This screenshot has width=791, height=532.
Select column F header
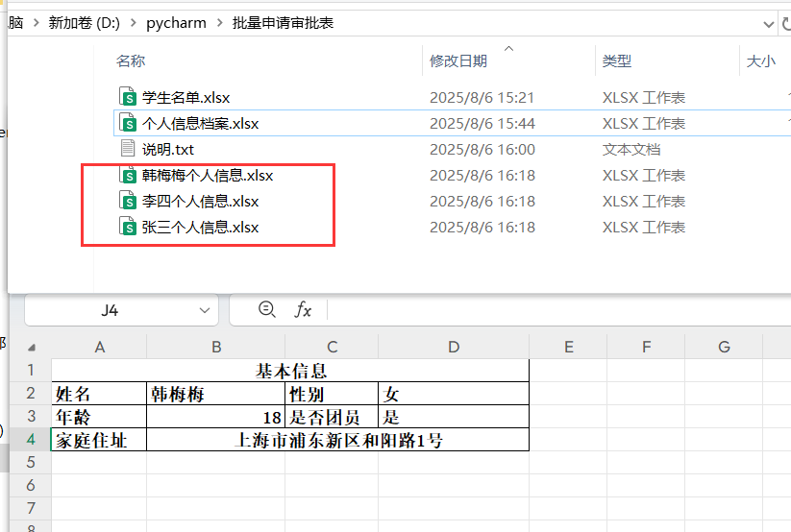pos(646,347)
